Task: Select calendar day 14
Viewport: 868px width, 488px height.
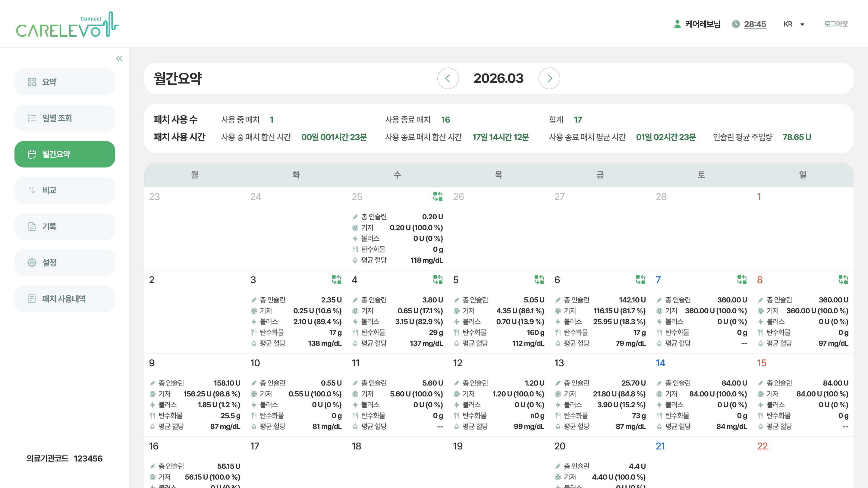Action: [660, 363]
